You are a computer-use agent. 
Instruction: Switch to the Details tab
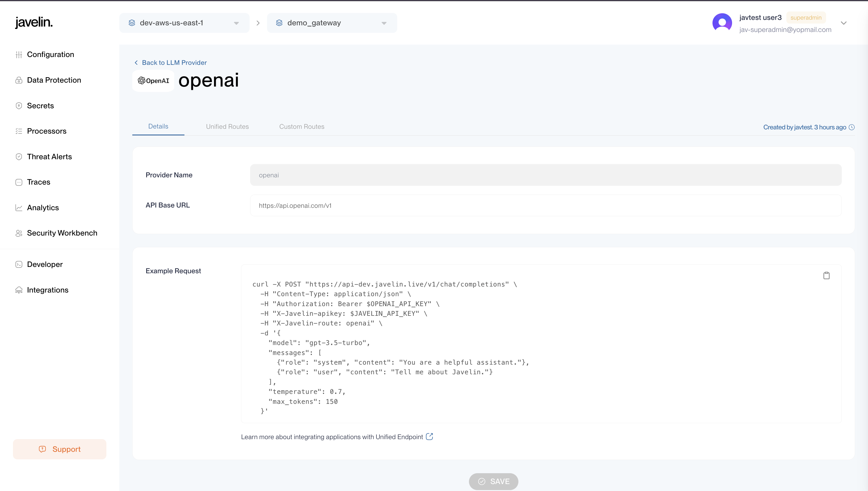(x=158, y=126)
